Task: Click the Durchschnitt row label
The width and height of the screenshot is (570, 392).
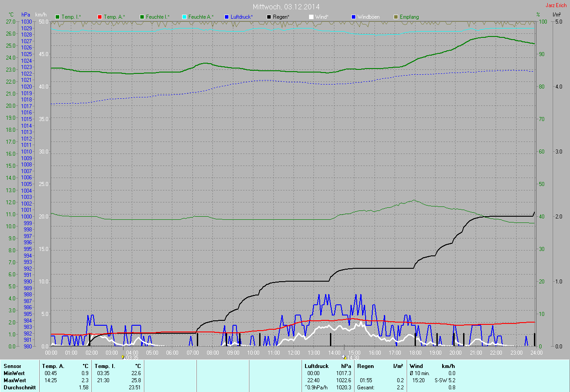Action: [x=20, y=388]
